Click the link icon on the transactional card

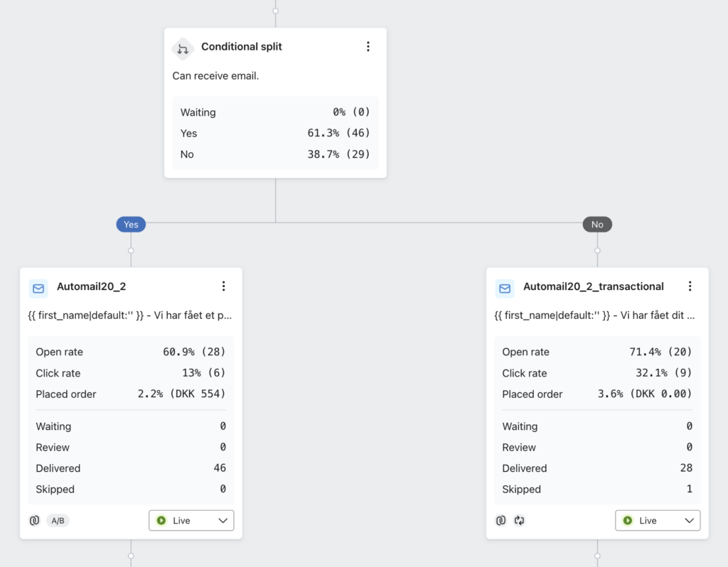(x=500, y=521)
